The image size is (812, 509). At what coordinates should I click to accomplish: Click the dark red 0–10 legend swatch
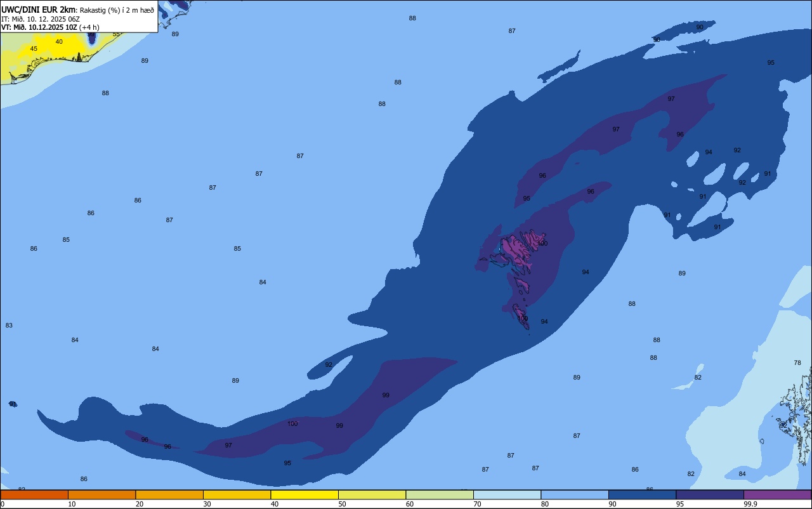click(x=34, y=494)
